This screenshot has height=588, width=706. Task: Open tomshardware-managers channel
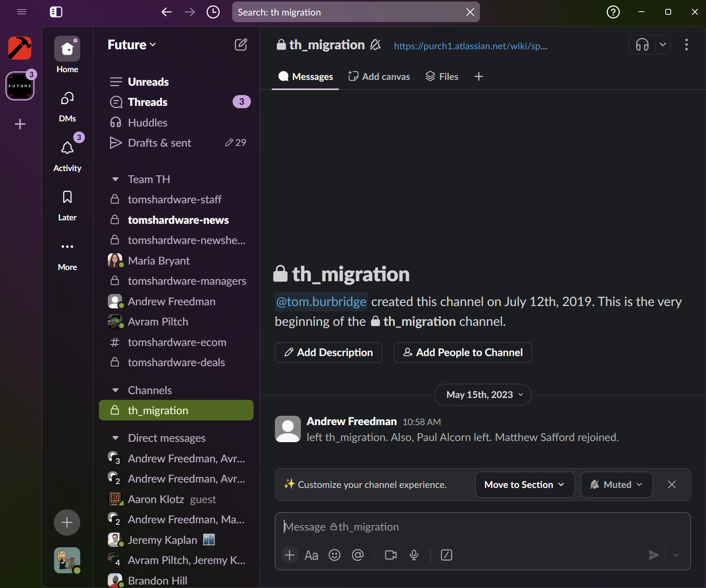point(176,281)
